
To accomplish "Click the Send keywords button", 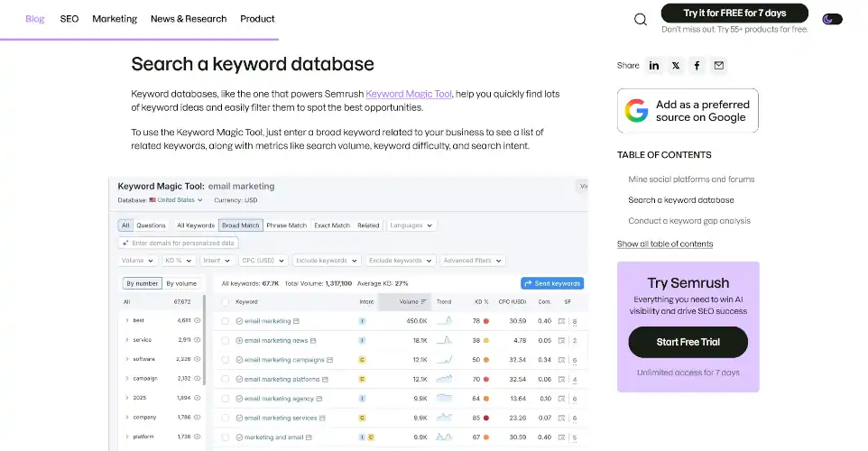I will pyautogui.click(x=552, y=283).
